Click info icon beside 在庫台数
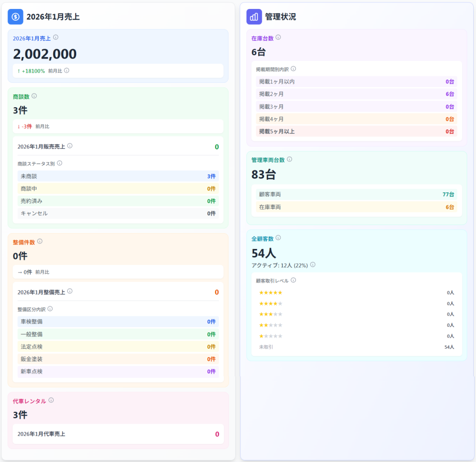The image size is (476, 462). coord(278,37)
